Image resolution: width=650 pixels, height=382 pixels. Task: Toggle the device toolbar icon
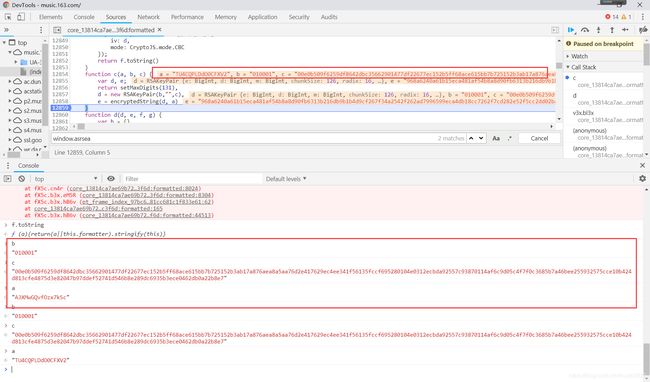coord(21,17)
